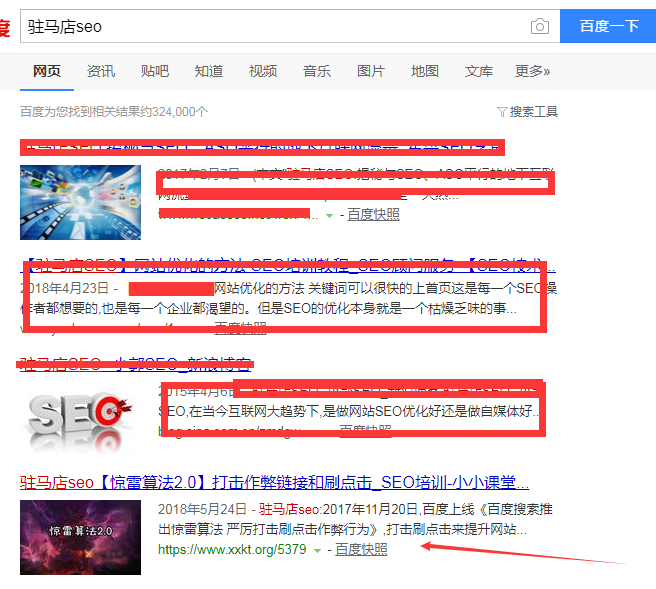Expand the green arrow beside first result URL

coord(329,216)
